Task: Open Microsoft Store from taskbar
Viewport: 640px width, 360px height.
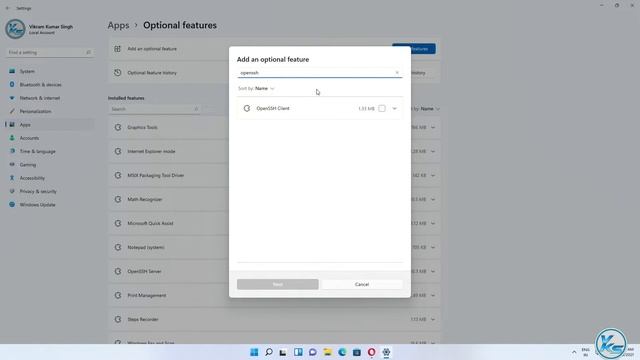Action: [357, 352]
